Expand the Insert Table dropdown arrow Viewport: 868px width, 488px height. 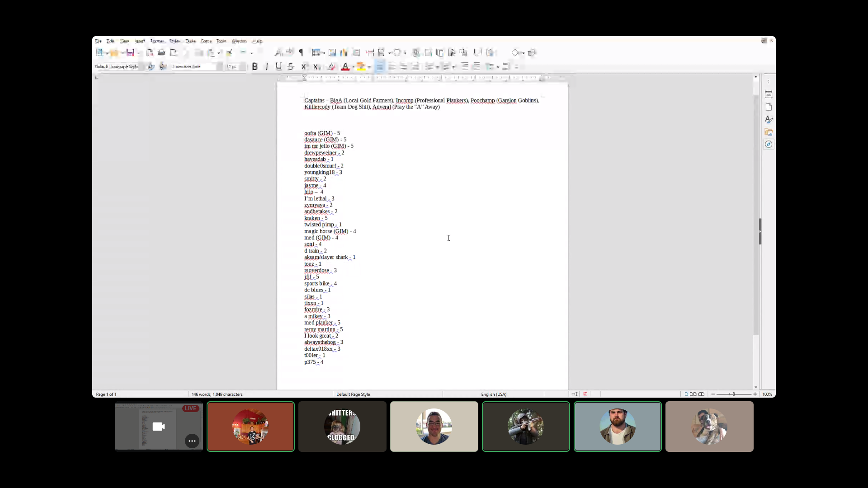[x=324, y=53]
